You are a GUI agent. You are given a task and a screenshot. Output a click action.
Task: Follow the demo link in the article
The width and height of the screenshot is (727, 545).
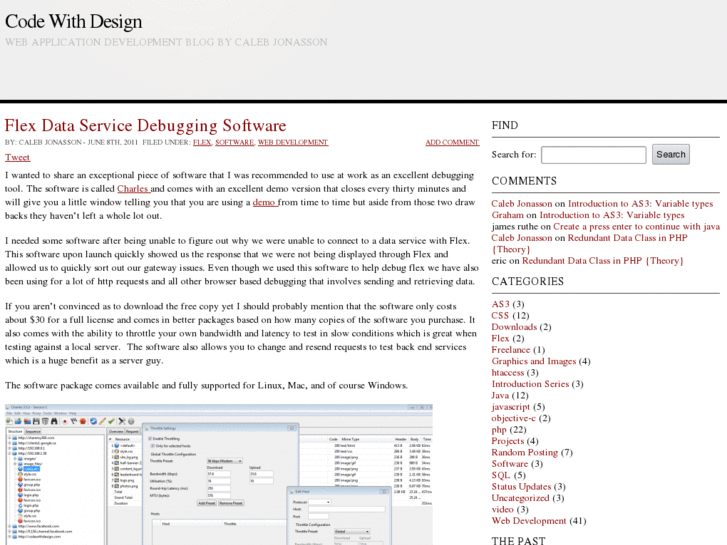265,202
